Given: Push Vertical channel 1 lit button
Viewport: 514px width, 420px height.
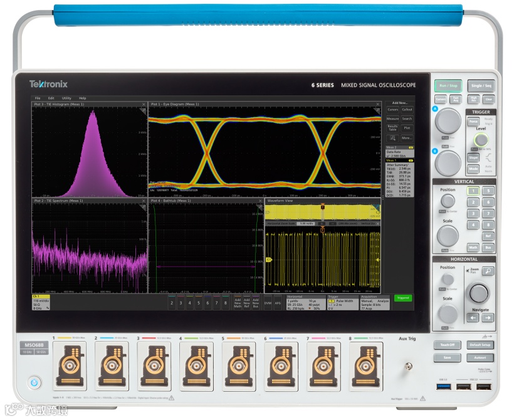Looking at the screenshot, I should (473, 191).
